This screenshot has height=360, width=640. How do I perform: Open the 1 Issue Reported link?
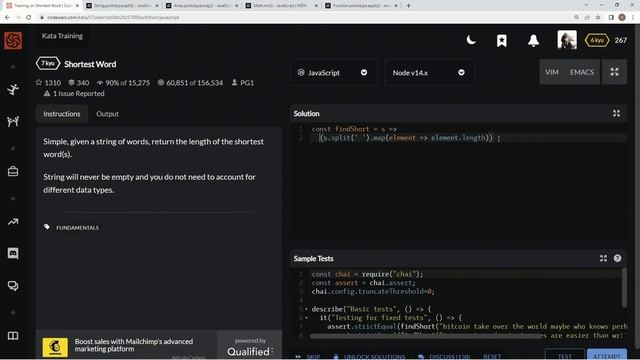coord(74,93)
